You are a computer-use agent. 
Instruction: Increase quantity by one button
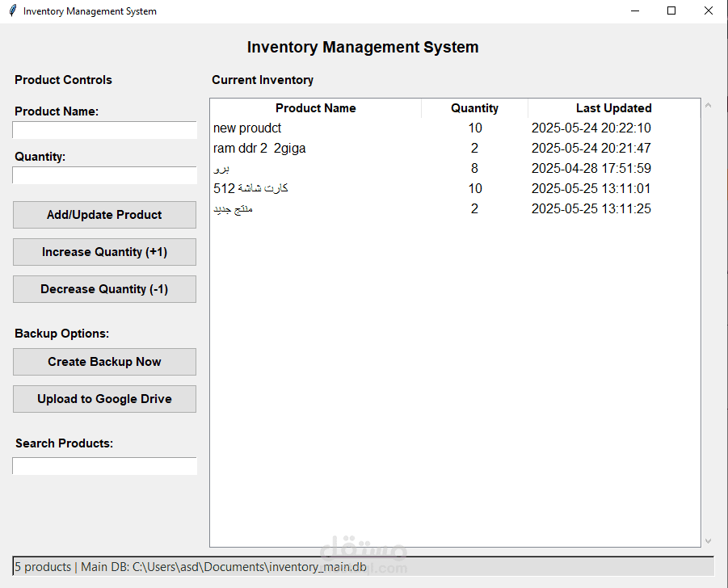104,252
